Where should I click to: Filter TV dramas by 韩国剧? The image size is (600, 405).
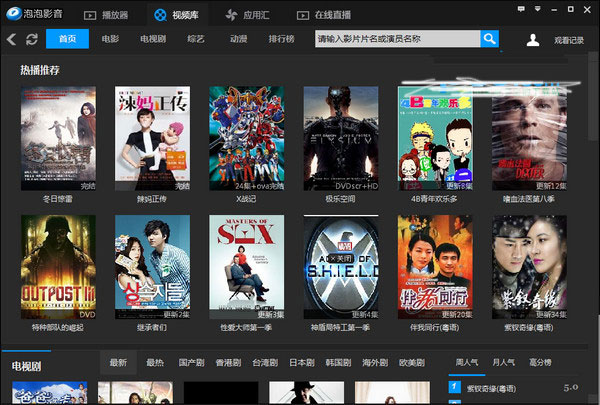338,363
